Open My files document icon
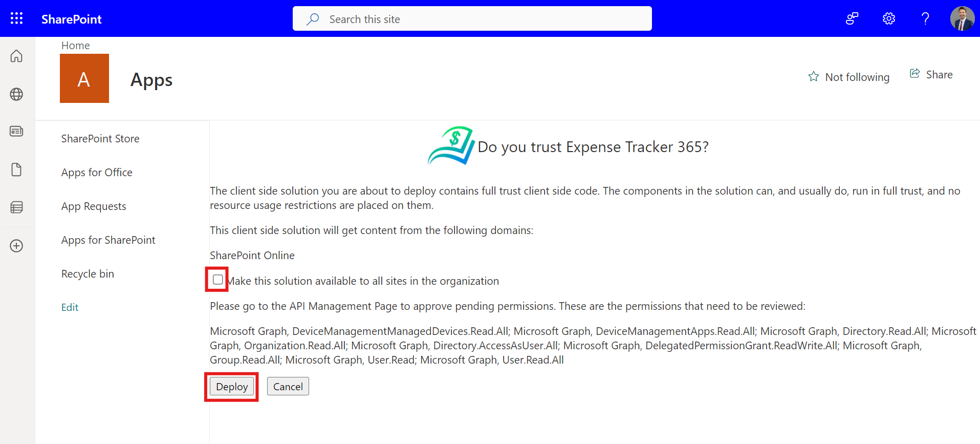 16,170
